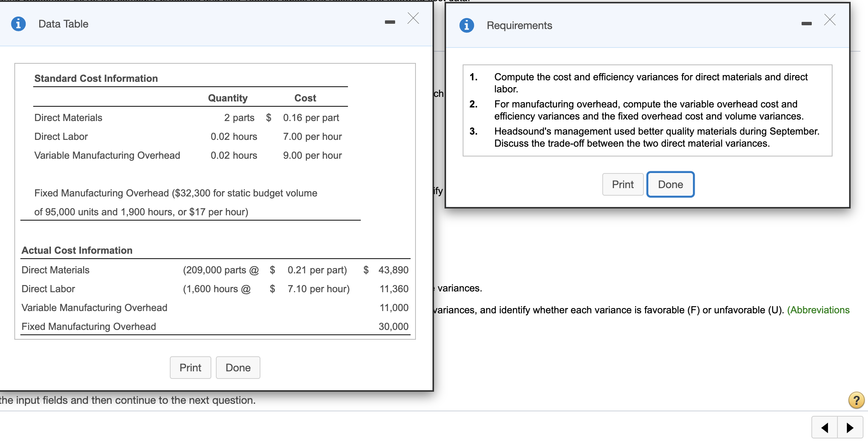Close the Requirements dialog
This screenshot has height=443, width=868.
click(x=829, y=20)
